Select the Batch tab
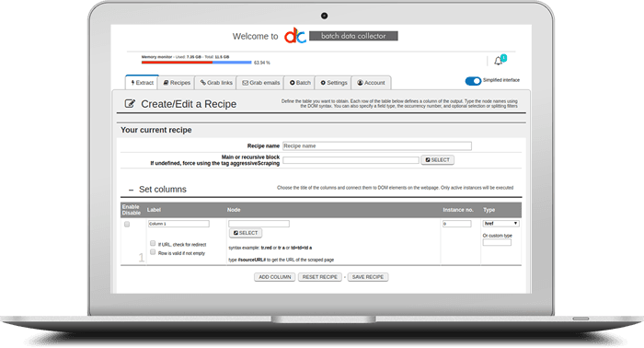Image resolution: width=644 pixels, height=348 pixels. coord(300,83)
